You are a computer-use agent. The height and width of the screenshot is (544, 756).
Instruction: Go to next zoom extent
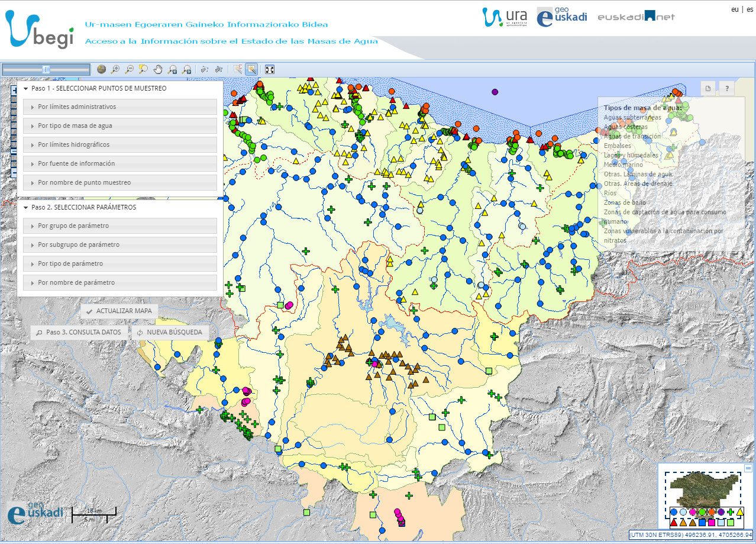tap(186, 69)
